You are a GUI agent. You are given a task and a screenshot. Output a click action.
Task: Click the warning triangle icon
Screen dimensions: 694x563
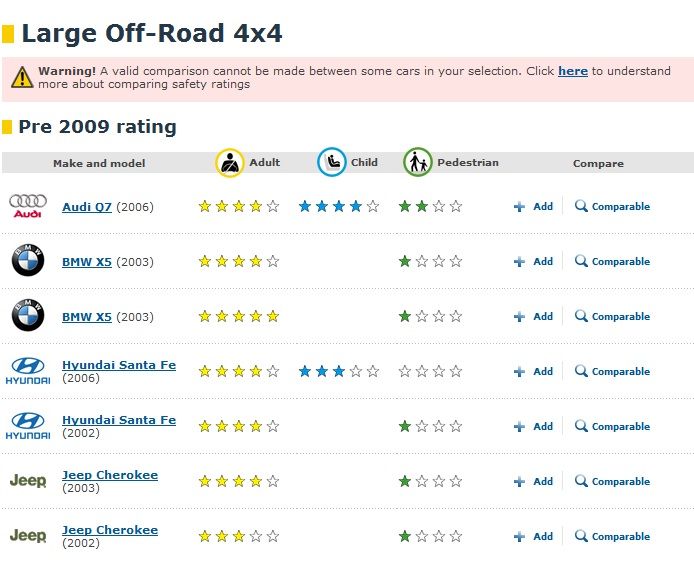point(22,77)
